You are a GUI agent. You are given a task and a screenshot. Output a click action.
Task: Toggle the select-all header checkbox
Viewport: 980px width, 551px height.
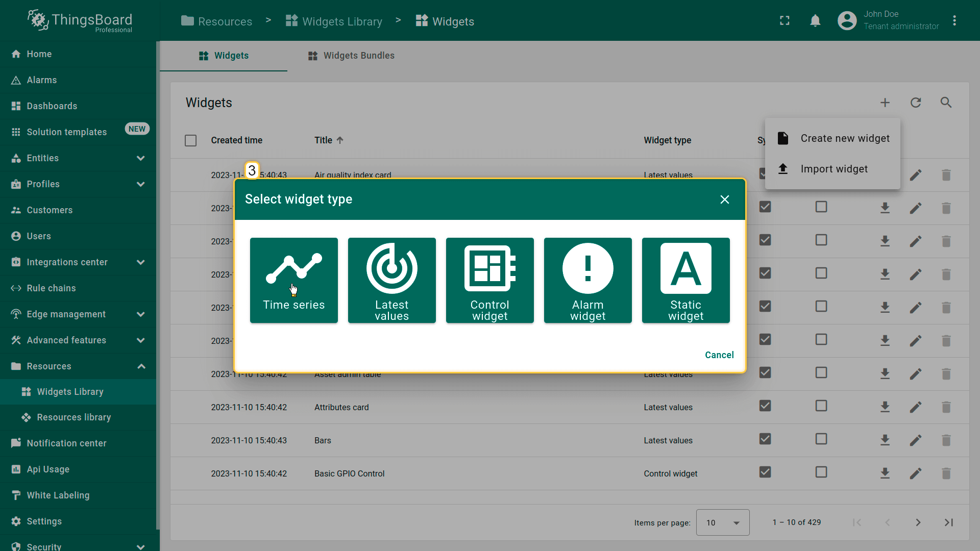(x=190, y=140)
